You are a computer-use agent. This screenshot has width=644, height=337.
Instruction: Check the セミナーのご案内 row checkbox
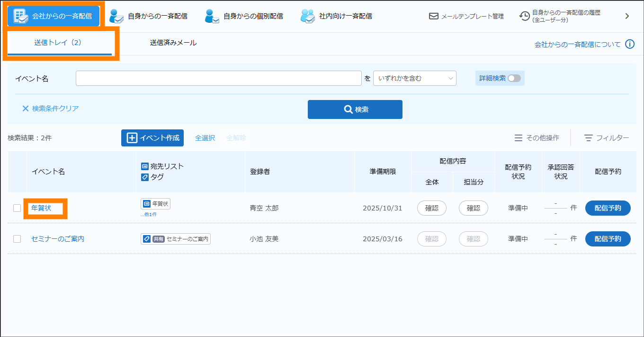point(17,239)
